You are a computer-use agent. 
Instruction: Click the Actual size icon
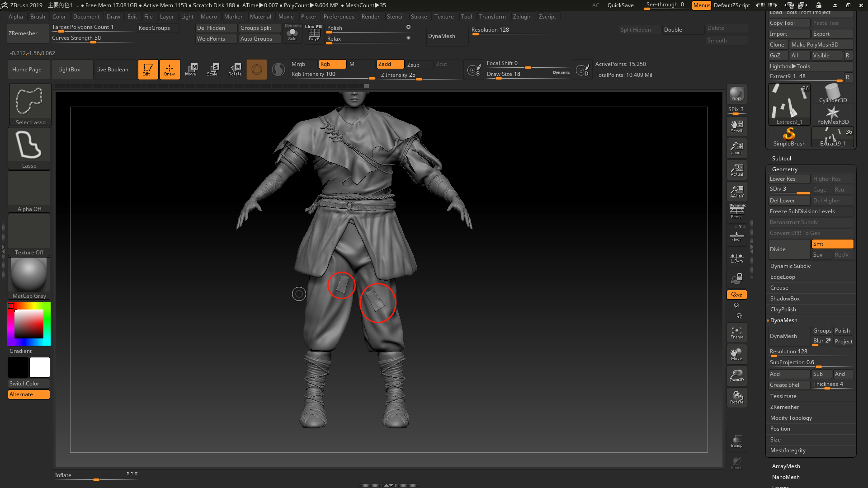click(x=736, y=170)
